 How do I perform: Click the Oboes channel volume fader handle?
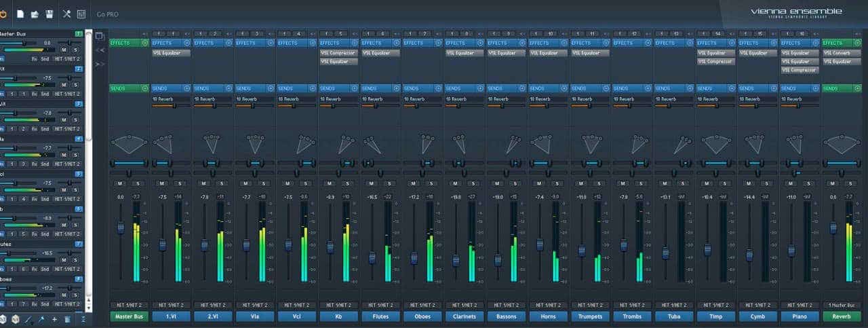pyautogui.click(x=414, y=258)
